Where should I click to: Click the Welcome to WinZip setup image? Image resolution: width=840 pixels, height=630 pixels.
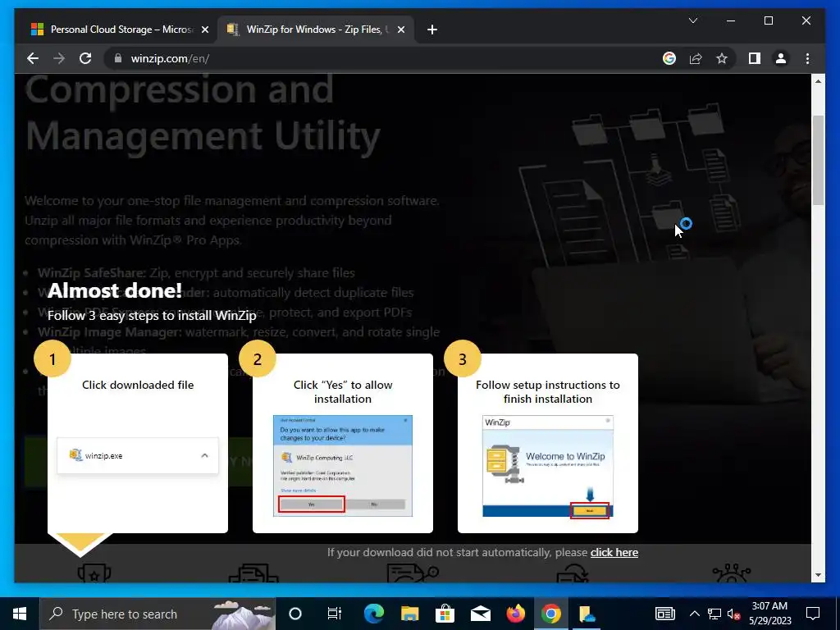pos(547,467)
